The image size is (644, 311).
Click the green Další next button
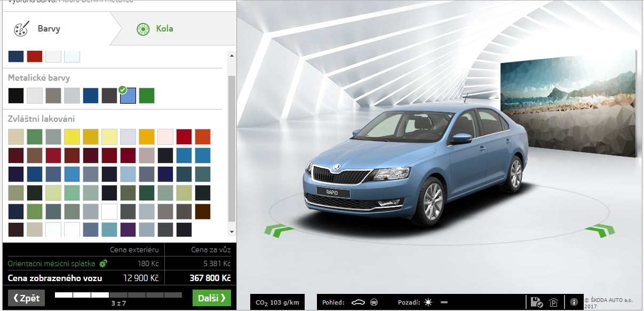coord(212,298)
